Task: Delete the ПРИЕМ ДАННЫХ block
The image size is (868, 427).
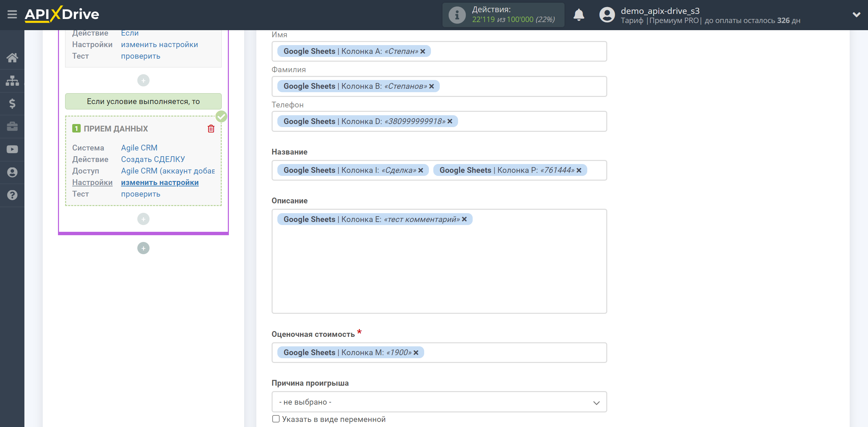Action: click(x=211, y=129)
